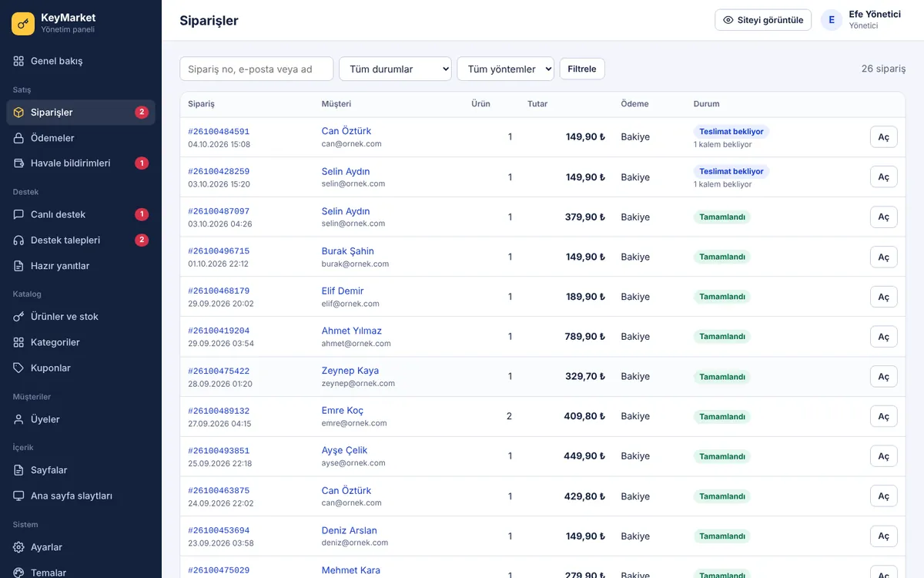Viewport: 924px width, 578px height.
Task: Click Aç button for order #26100419204
Action: pyautogui.click(x=884, y=337)
